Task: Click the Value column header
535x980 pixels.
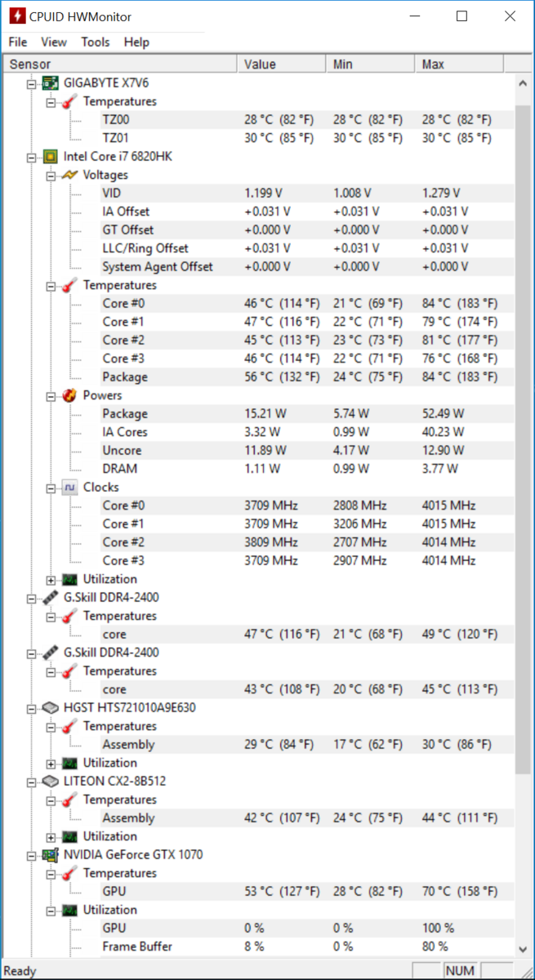Action: [282, 64]
